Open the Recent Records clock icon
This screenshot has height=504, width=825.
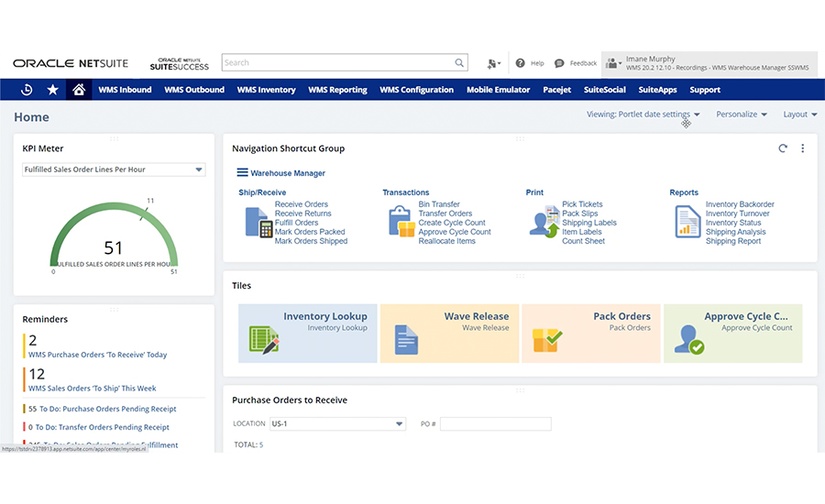pos(27,90)
